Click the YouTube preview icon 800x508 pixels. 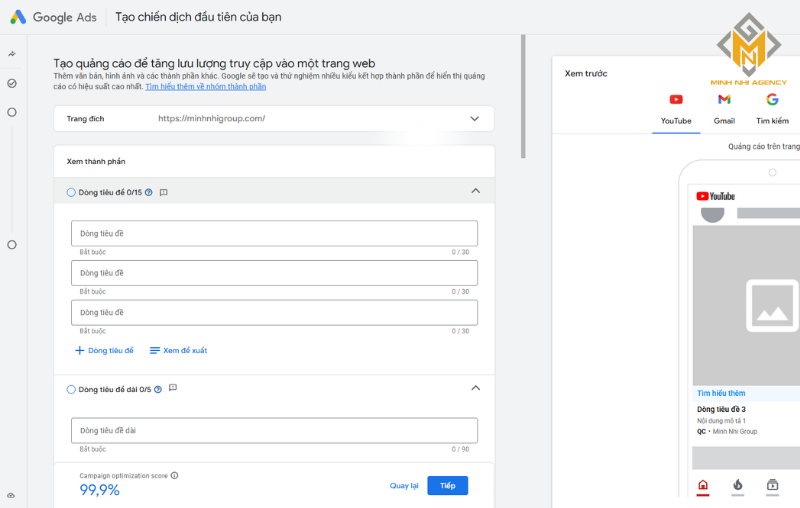[676, 99]
